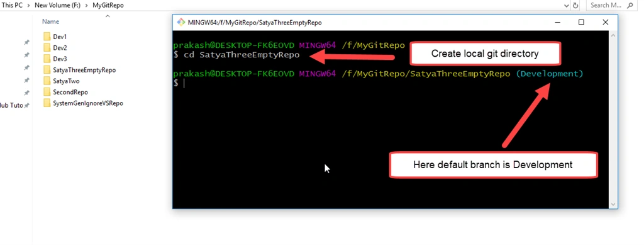Click the 'ub Tuto' quick access item

(x=11, y=106)
